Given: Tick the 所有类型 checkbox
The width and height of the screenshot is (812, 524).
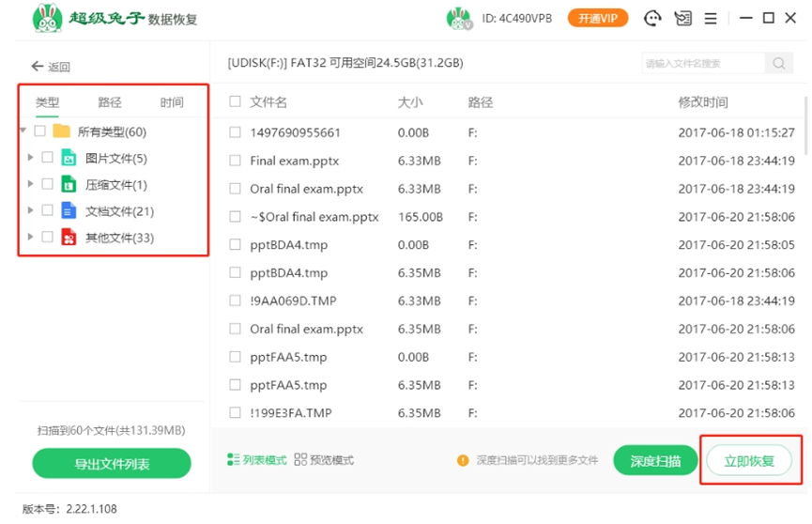Looking at the screenshot, I should (39, 131).
